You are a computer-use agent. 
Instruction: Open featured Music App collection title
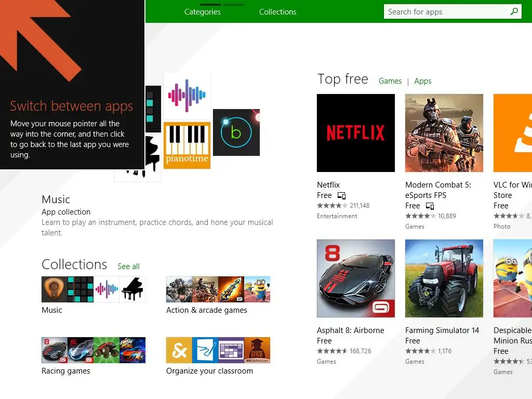pyautogui.click(x=56, y=199)
